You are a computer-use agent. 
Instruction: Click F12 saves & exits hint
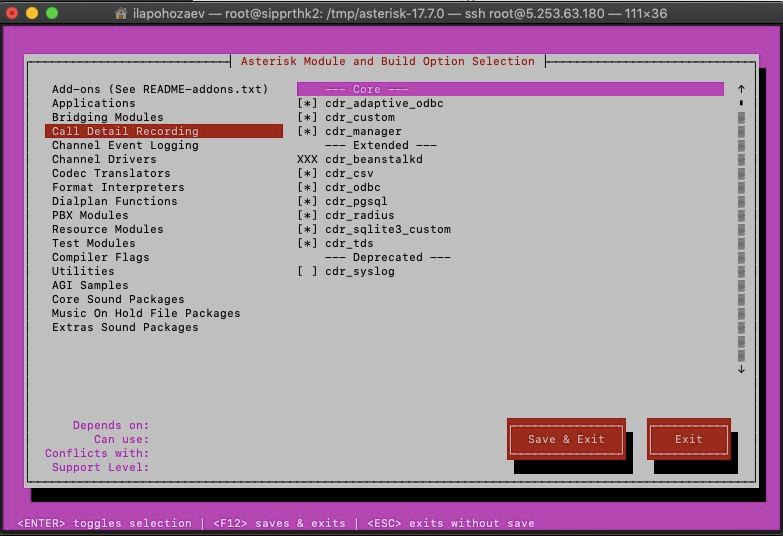(x=279, y=523)
